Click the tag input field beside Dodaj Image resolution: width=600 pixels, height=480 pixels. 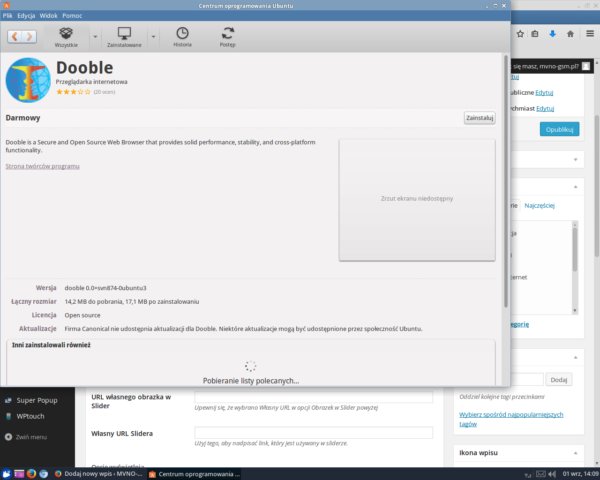point(527,380)
